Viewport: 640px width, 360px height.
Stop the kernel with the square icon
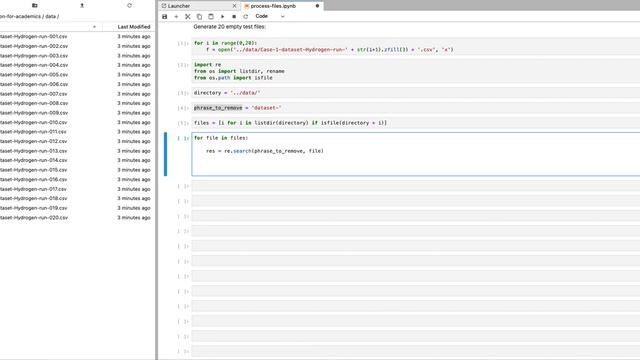(234, 17)
